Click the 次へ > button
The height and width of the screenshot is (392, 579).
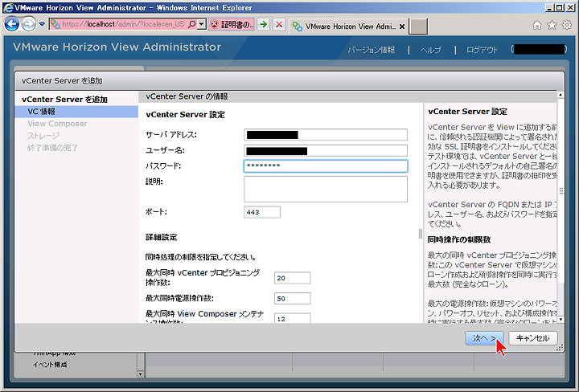484,338
